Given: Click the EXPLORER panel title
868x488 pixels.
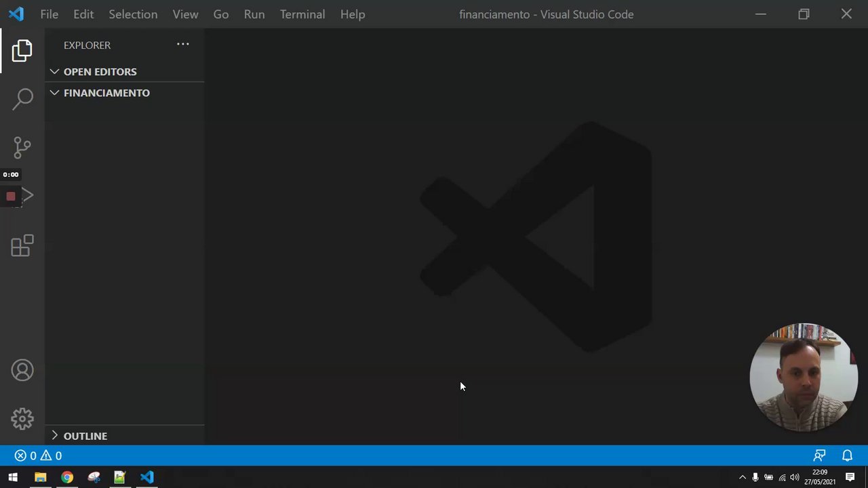Looking at the screenshot, I should point(87,45).
